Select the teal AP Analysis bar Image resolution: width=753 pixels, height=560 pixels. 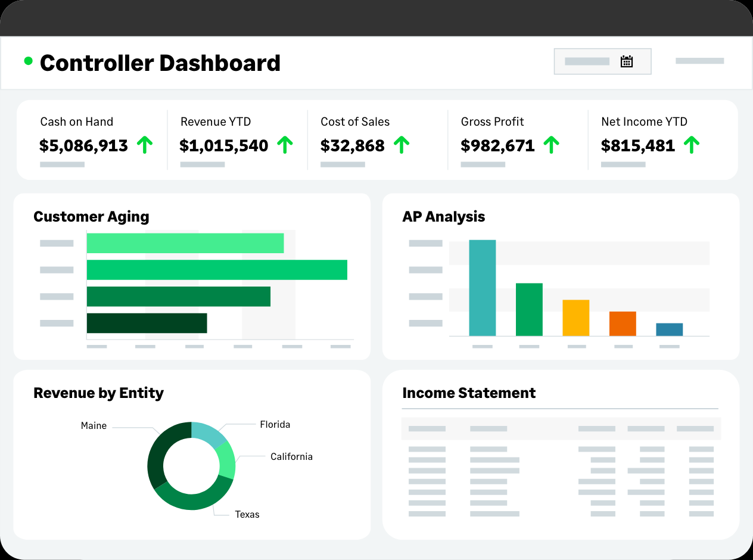point(483,288)
